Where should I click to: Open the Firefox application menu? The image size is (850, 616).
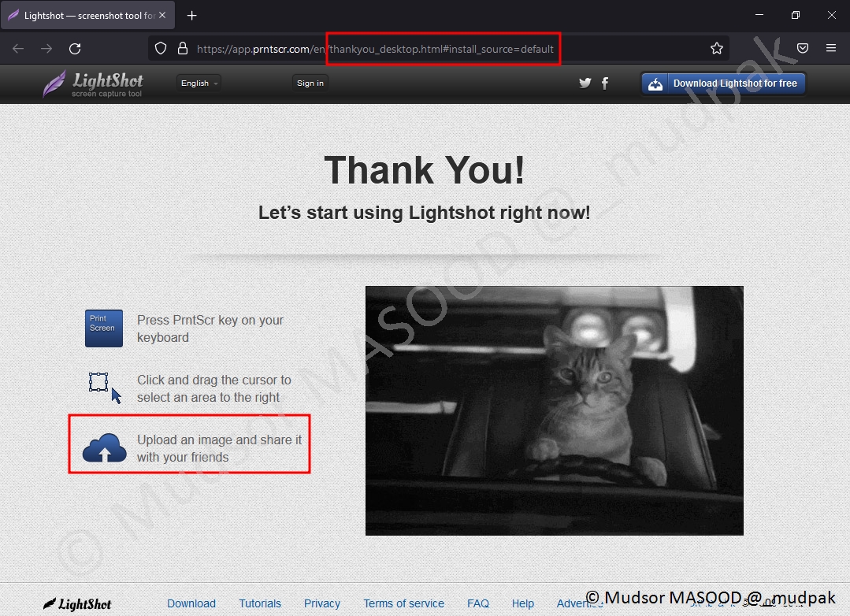[830, 48]
